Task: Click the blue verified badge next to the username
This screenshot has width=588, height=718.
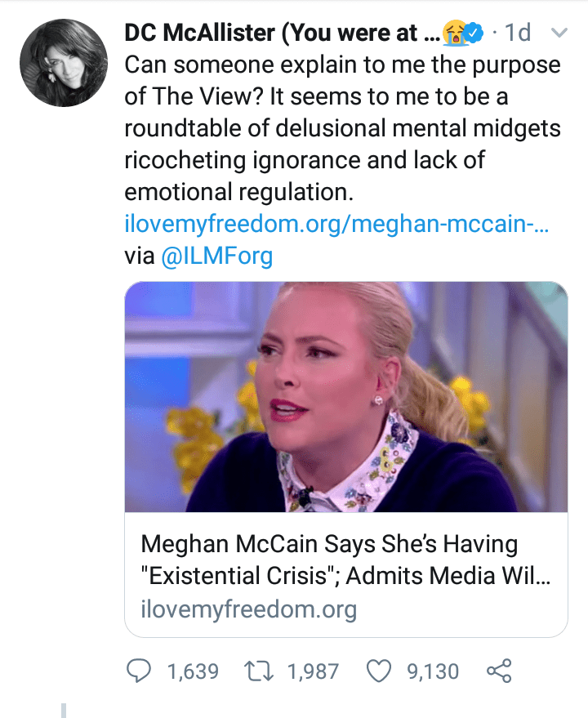Action: (473, 33)
